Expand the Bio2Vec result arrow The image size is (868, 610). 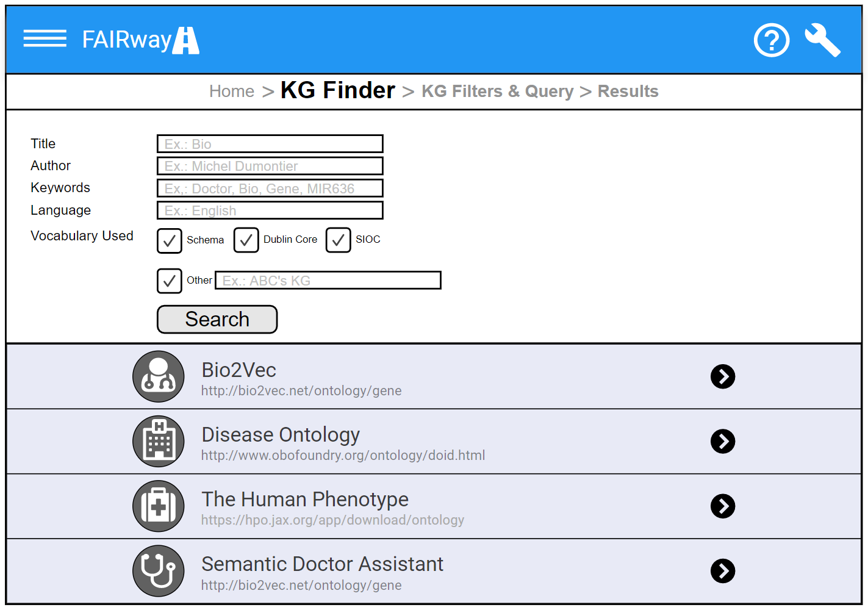[723, 376]
